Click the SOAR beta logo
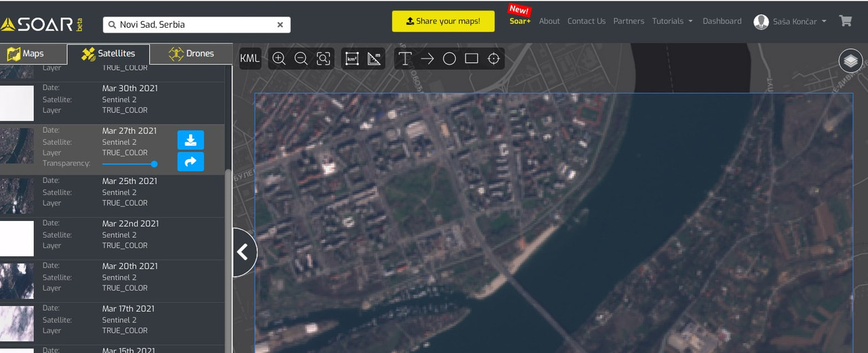 [42, 24]
